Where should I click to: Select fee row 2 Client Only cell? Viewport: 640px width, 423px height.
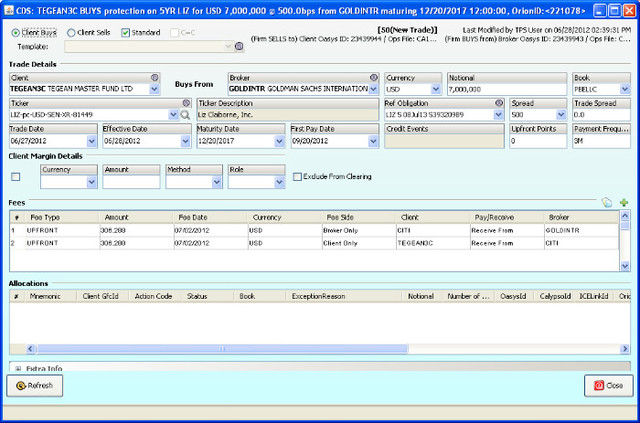coord(358,243)
